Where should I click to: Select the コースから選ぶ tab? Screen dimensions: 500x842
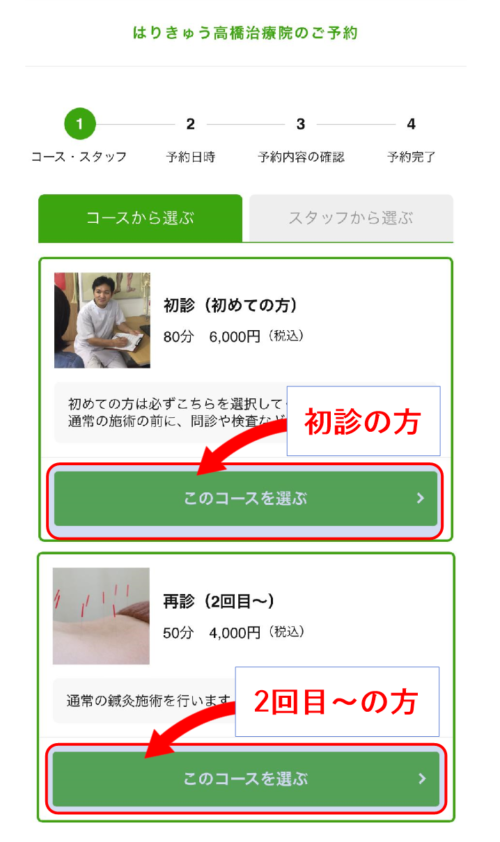pos(140,218)
